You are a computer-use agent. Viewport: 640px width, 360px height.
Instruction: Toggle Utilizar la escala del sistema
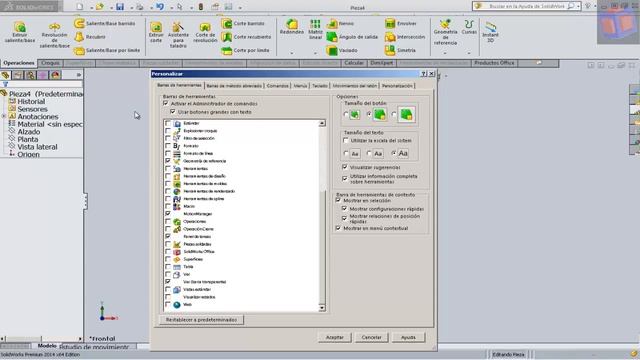[346, 140]
